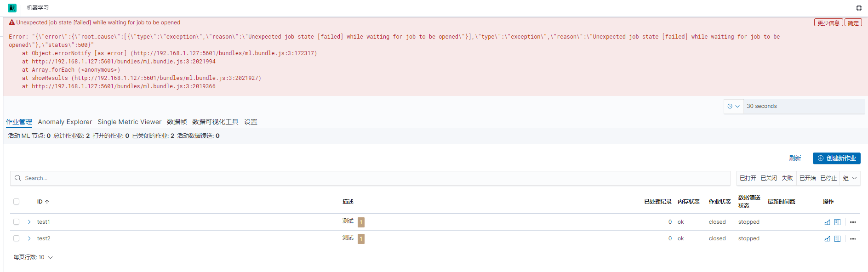Open the rows per page dropdown
The height and width of the screenshot is (272, 868).
(x=33, y=257)
